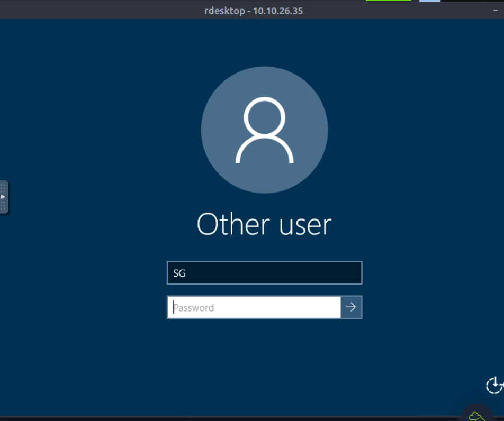Click the username field containing SG
The width and height of the screenshot is (504, 421).
(x=264, y=273)
